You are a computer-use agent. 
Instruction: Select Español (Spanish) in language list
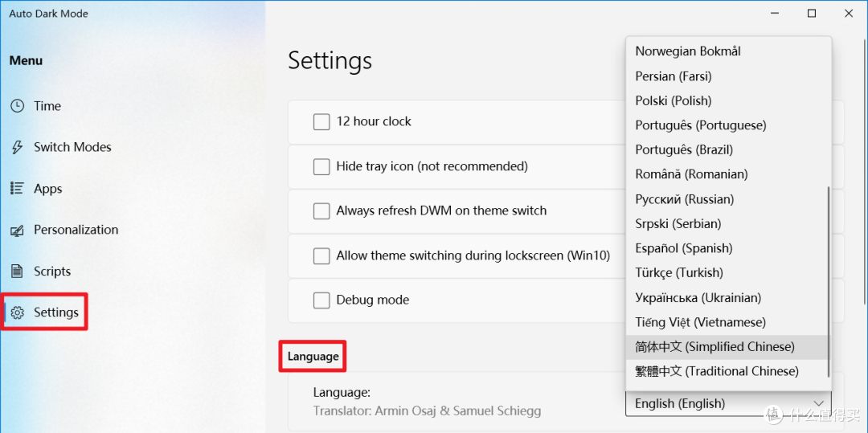point(728,248)
